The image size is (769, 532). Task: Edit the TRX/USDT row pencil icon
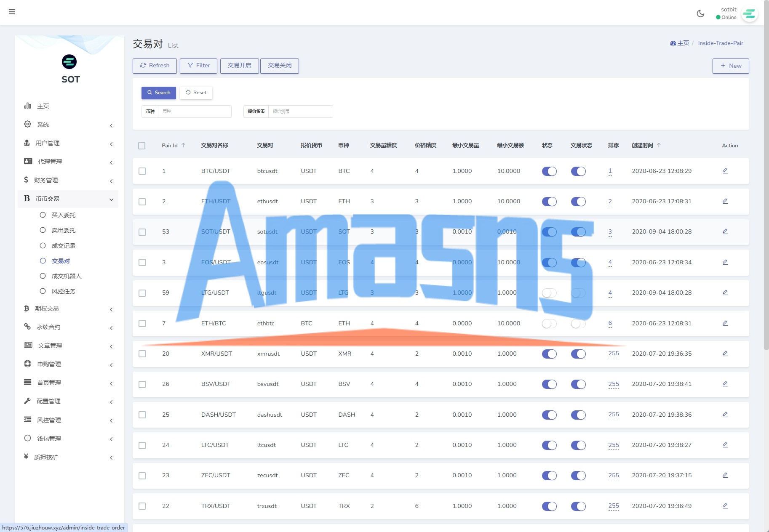click(x=725, y=506)
